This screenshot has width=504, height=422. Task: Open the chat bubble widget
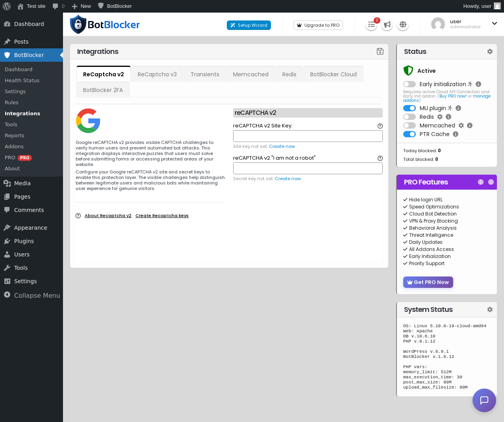click(x=484, y=400)
